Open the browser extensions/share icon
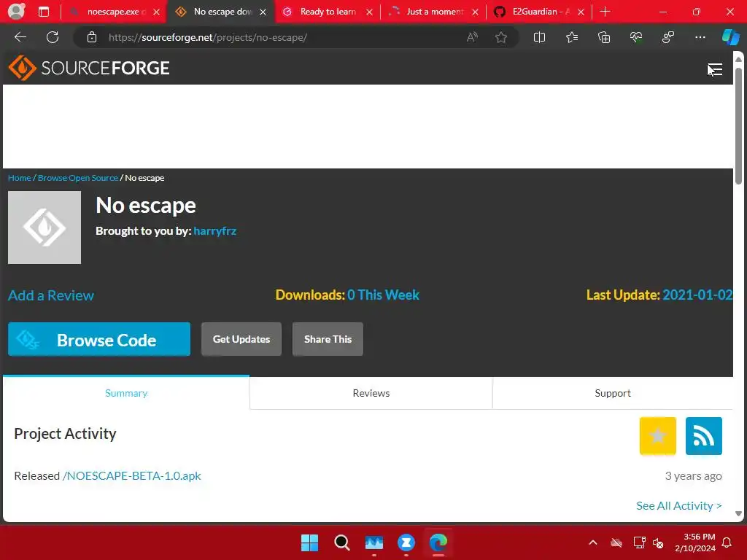Viewport: 747px width, 560px height. (x=668, y=37)
